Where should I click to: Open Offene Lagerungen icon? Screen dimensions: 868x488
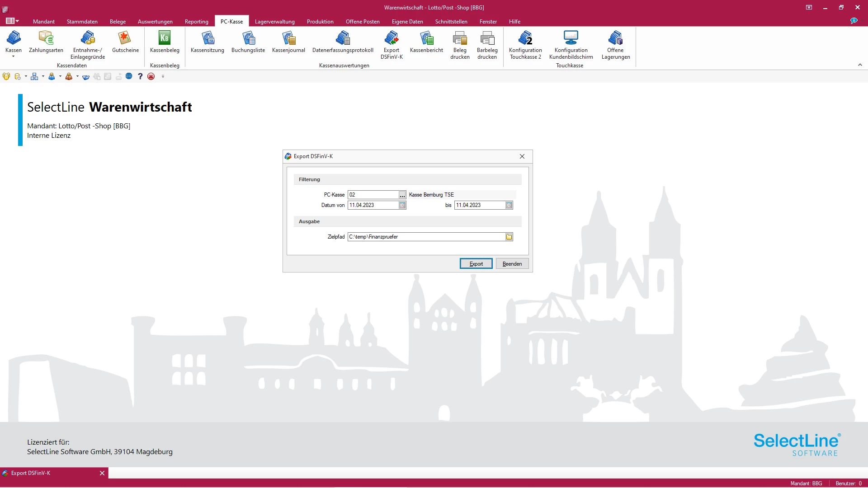pyautogui.click(x=616, y=45)
